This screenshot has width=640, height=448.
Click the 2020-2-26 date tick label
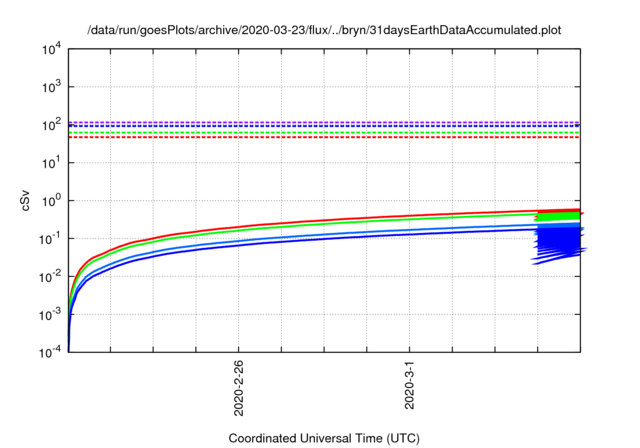238,388
